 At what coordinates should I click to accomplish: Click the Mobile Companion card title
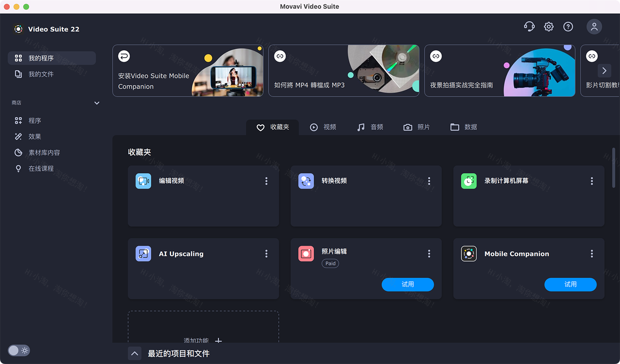pyautogui.click(x=517, y=254)
